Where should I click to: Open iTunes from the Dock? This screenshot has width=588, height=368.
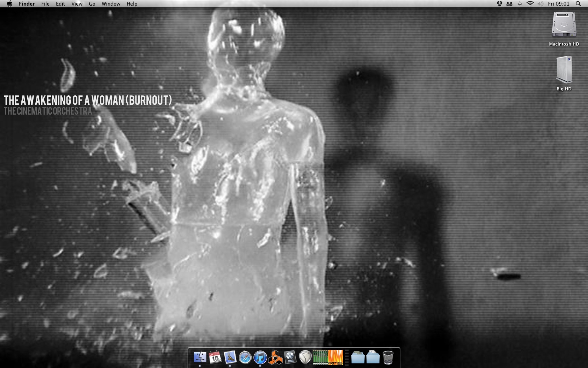[260, 358]
